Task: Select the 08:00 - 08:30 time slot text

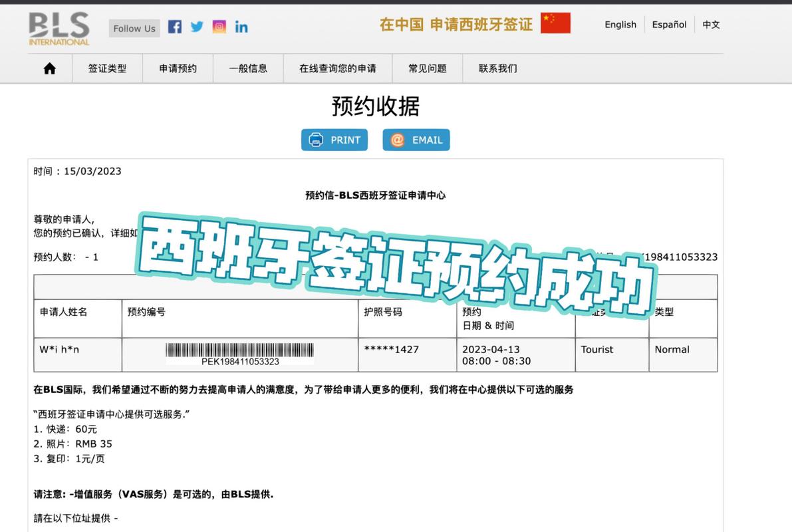Action: (x=497, y=360)
